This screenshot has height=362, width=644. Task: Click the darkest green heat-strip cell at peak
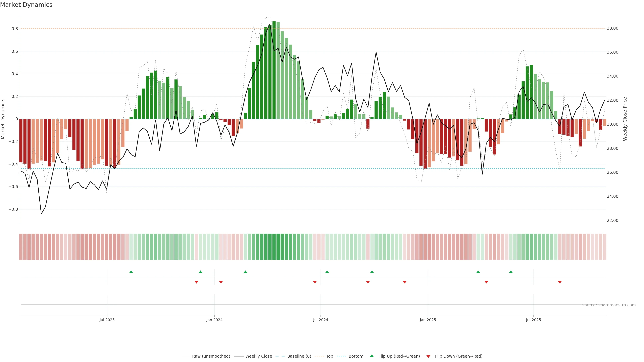click(x=274, y=247)
